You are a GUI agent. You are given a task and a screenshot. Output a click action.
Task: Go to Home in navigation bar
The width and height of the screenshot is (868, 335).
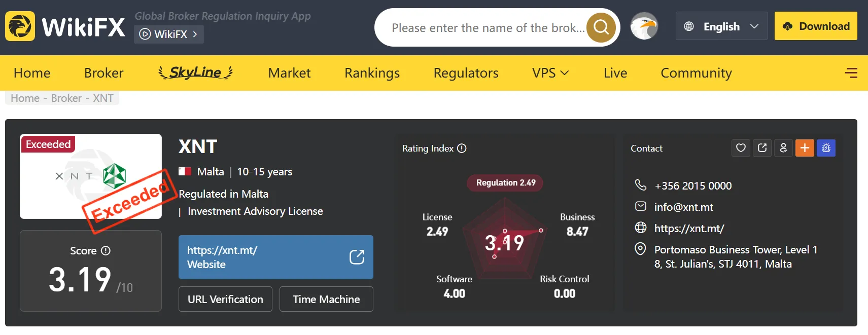[32, 73]
